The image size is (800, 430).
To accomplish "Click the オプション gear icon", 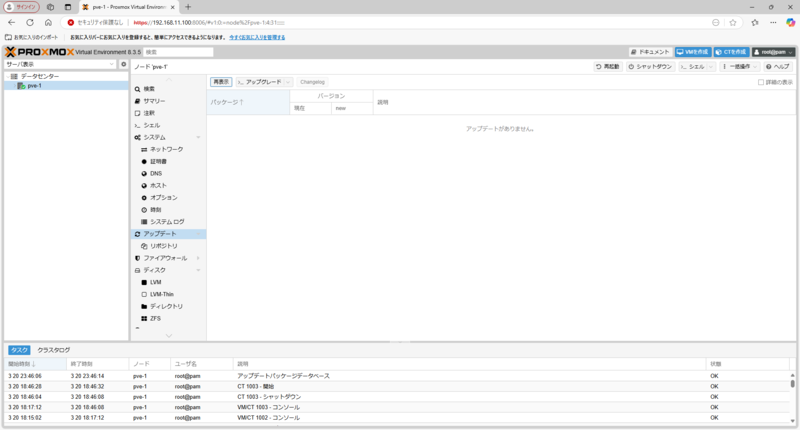I will [x=144, y=197].
